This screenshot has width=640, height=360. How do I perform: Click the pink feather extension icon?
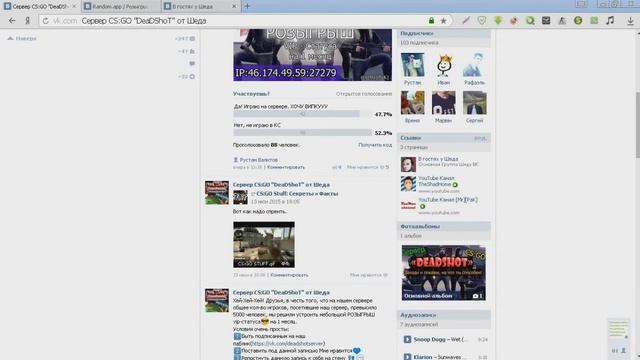466,20
